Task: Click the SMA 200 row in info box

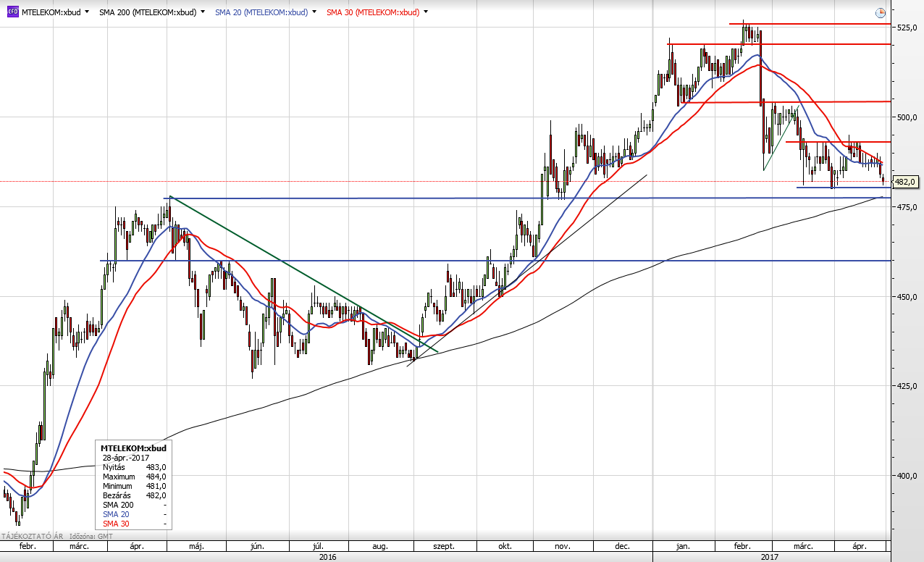Action: tap(134, 505)
